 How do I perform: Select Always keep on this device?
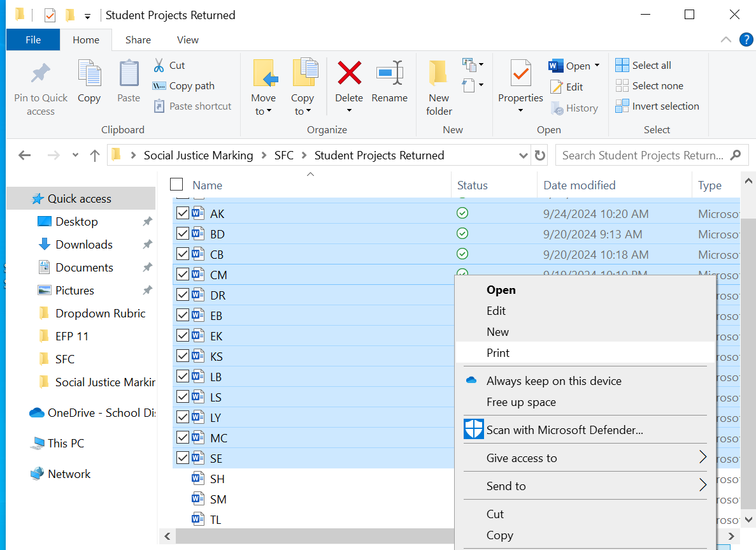pos(585,381)
